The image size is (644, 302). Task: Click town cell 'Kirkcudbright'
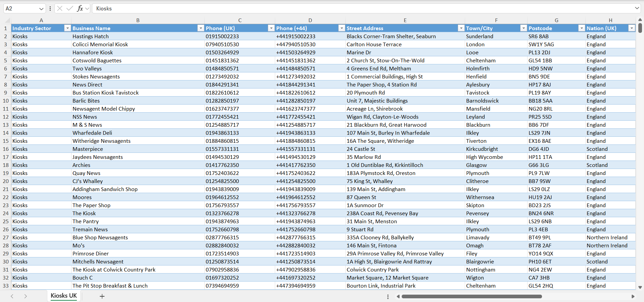[496, 149]
